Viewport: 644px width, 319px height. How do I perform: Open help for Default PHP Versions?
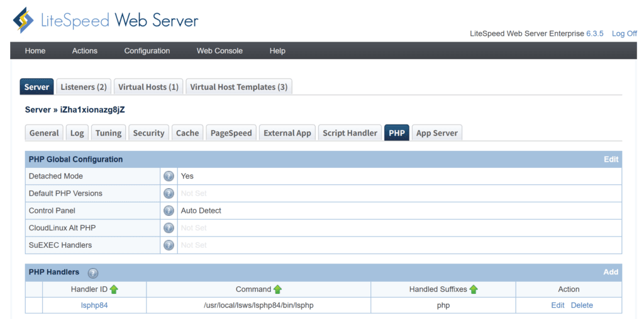pos(169,194)
